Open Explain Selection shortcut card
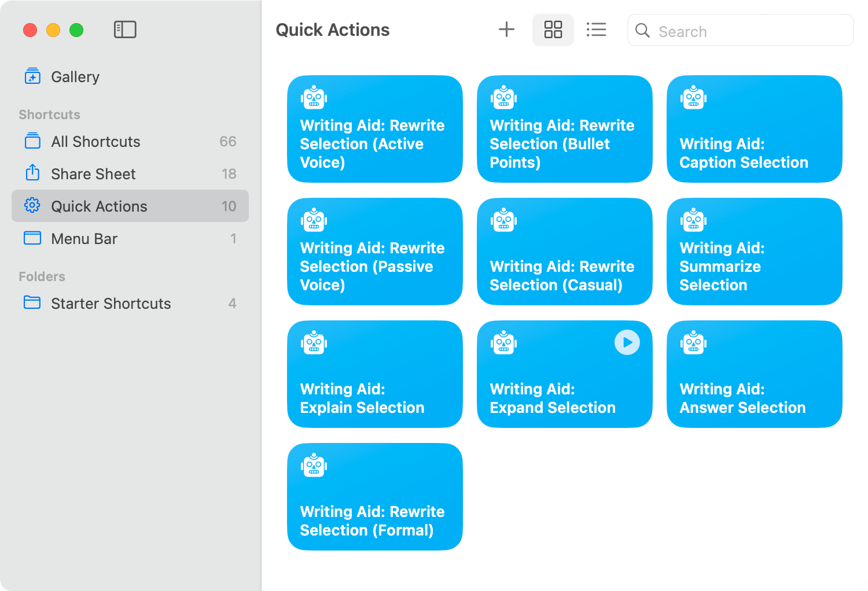The width and height of the screenshot is (868, 591). pos(375,374)
